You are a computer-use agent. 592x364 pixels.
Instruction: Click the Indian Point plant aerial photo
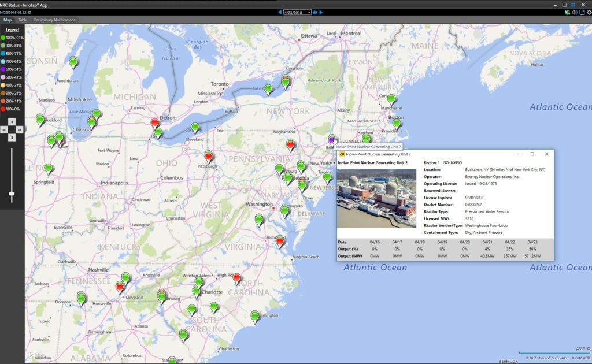[376, 198]
